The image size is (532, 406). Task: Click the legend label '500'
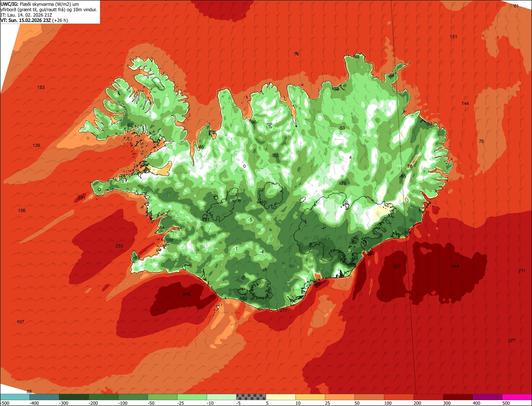pyautogui.click(x=505, y=403)
